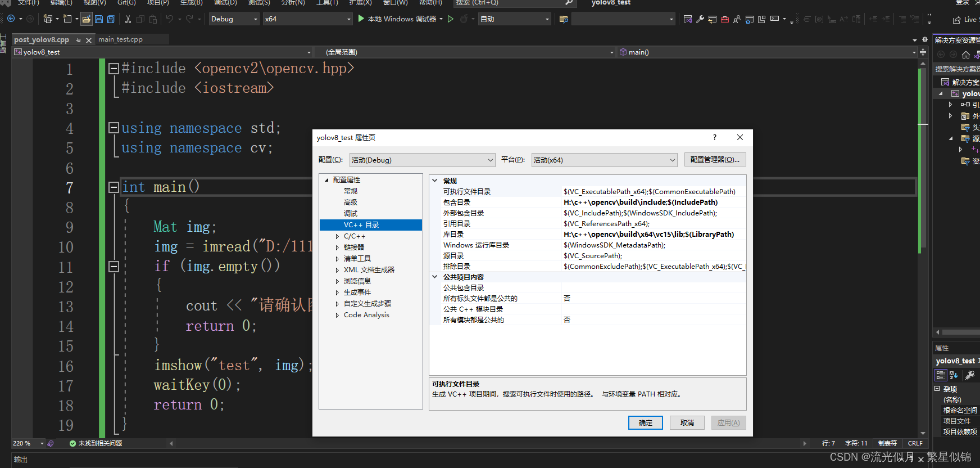Click the help question mark in dialog
980x468 pixels.
[715, 137]
